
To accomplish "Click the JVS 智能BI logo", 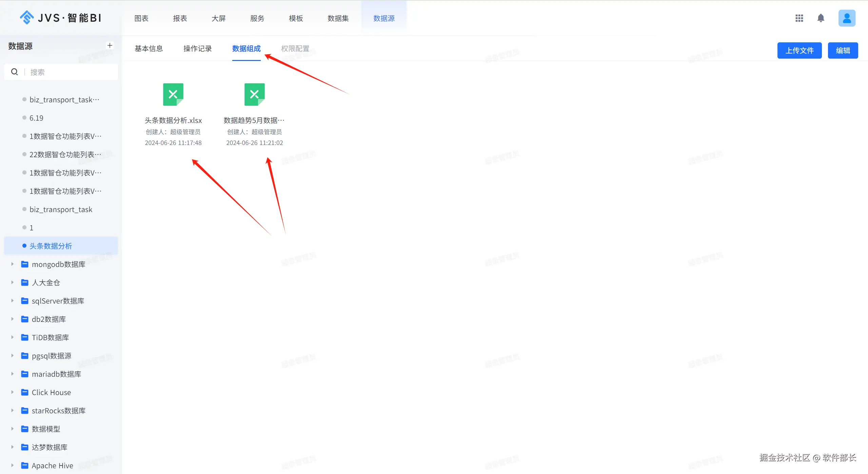I will [61, 18].
